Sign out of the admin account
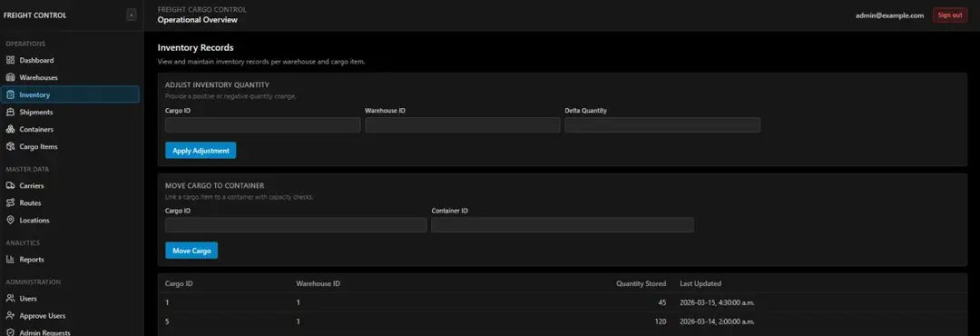This screenshot has width=980, height=336. [949, 15]
